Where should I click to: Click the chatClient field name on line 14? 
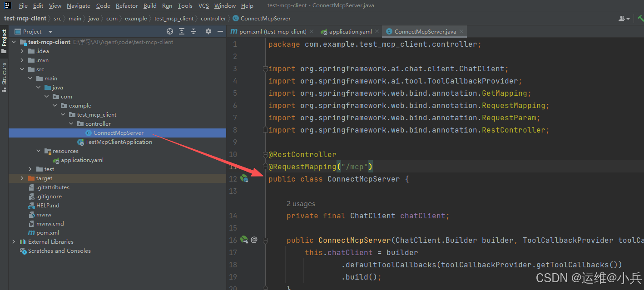tap(422, 216)
